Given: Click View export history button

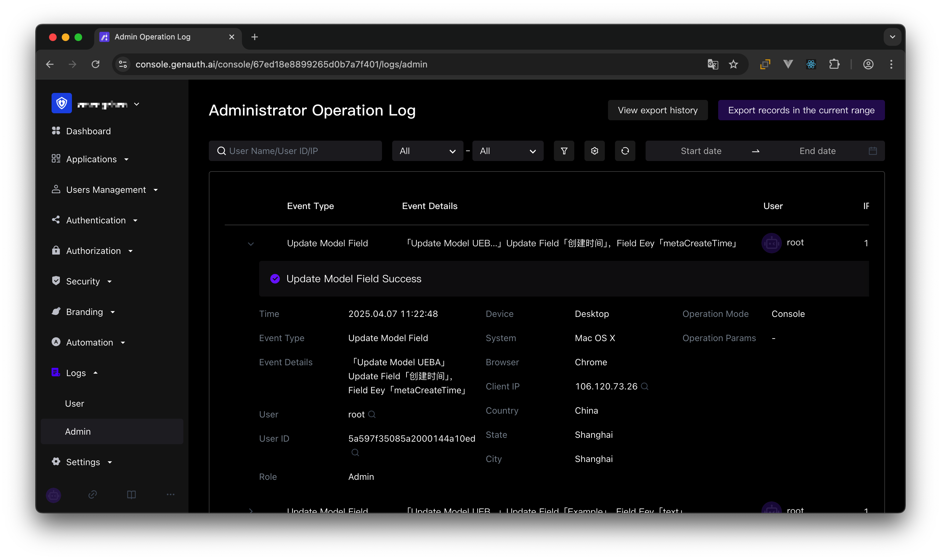Looking at the screenshot, I should pyautogui.click(x=658, y=110).
